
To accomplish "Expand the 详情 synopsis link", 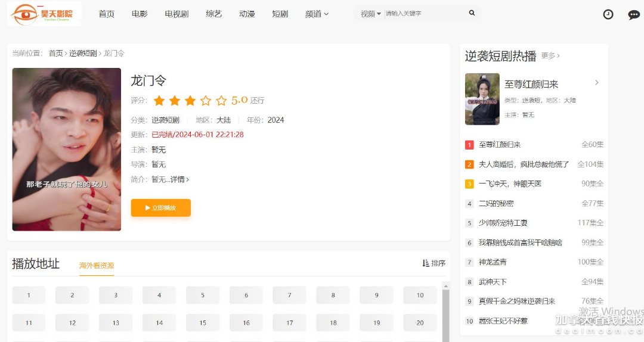I will 180,179.
